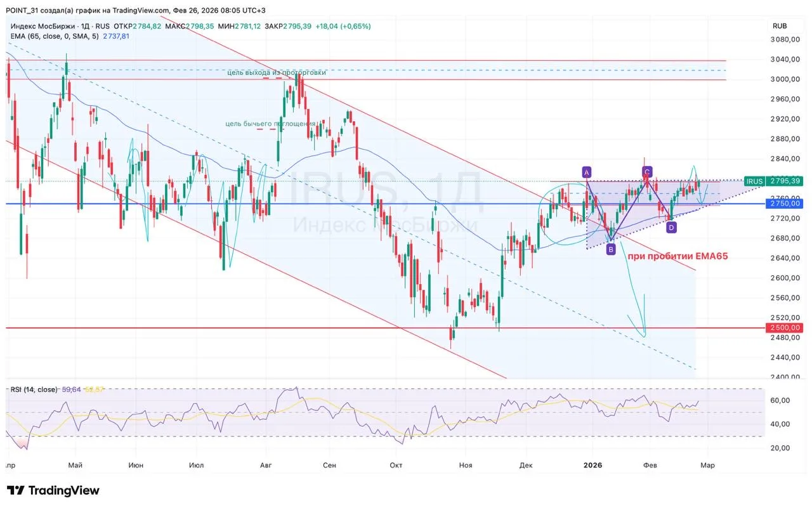Image resolution: width=812 pixels, height=508 pixels.
Task: Open the RUB currency selector
Action: [780, 26]
